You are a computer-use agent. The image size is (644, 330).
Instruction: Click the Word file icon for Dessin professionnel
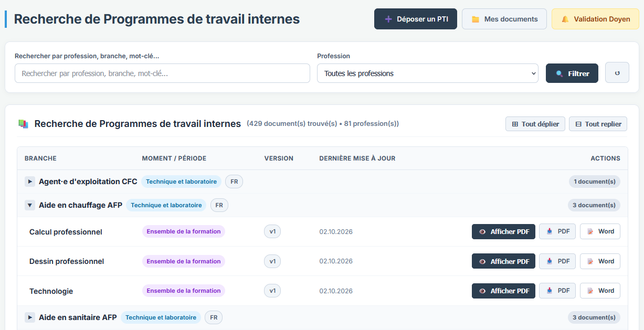[x=590, y=261]
